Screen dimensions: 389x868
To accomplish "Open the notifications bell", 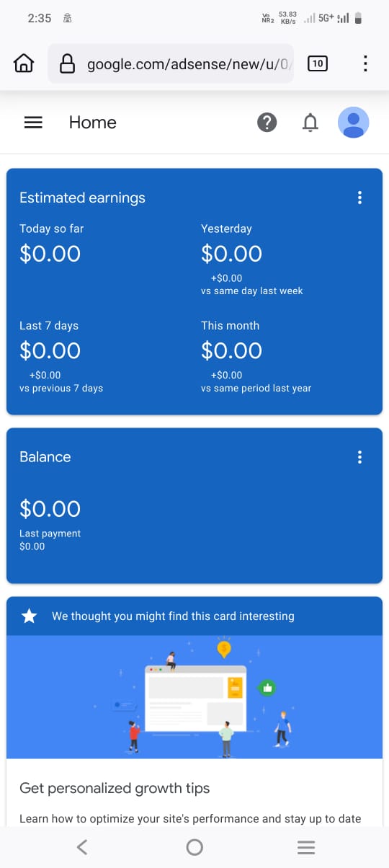I will point(310,123).
